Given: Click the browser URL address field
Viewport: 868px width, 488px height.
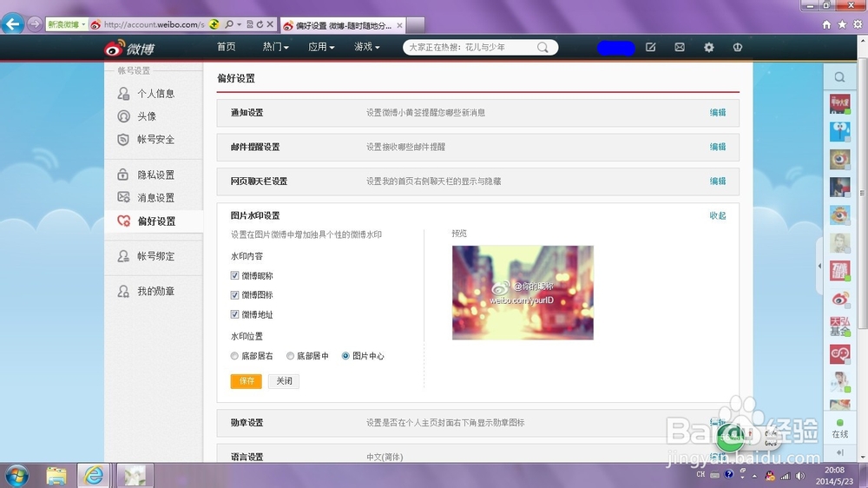Looking at the screenshot, I should coord(154,24).
